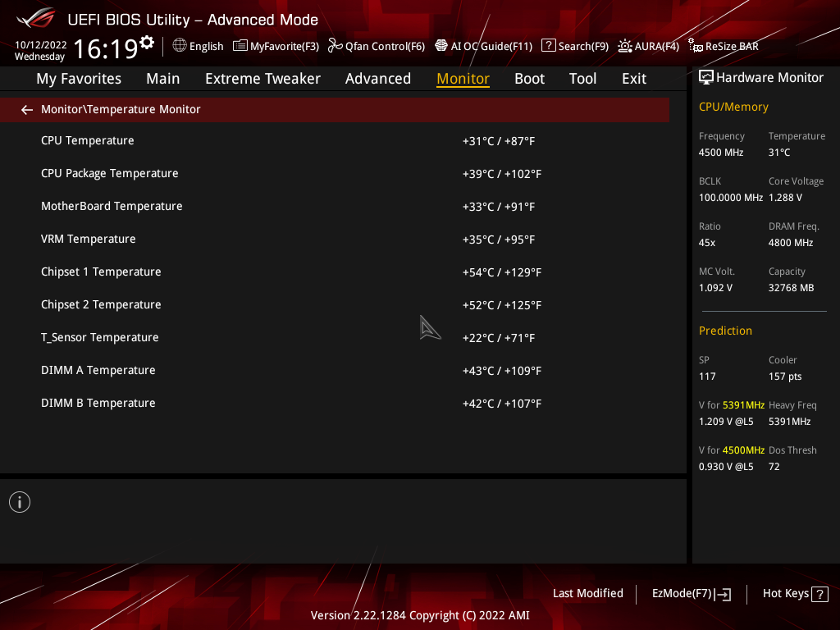Click the ReSize BAR icon
Screen dimensions: 840x630
696,46
